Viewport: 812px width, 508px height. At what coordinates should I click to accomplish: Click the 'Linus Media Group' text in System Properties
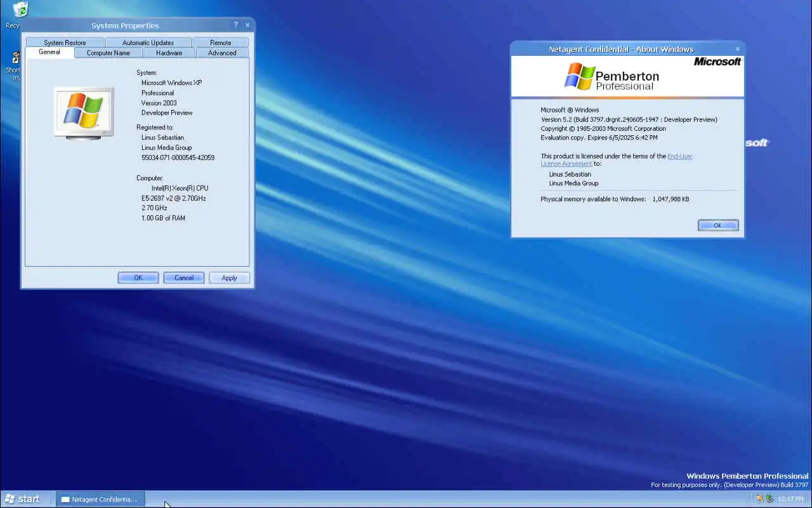(166, 147)
